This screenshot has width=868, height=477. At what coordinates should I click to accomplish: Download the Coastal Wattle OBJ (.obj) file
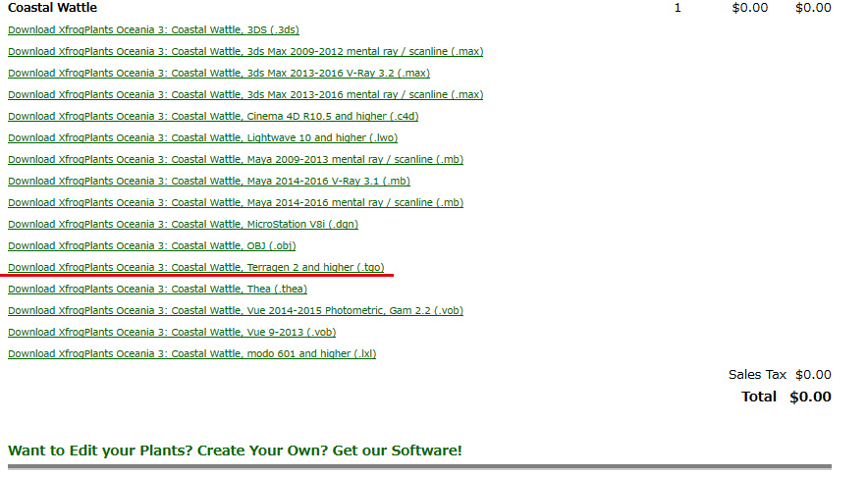[x=151, y=245]
